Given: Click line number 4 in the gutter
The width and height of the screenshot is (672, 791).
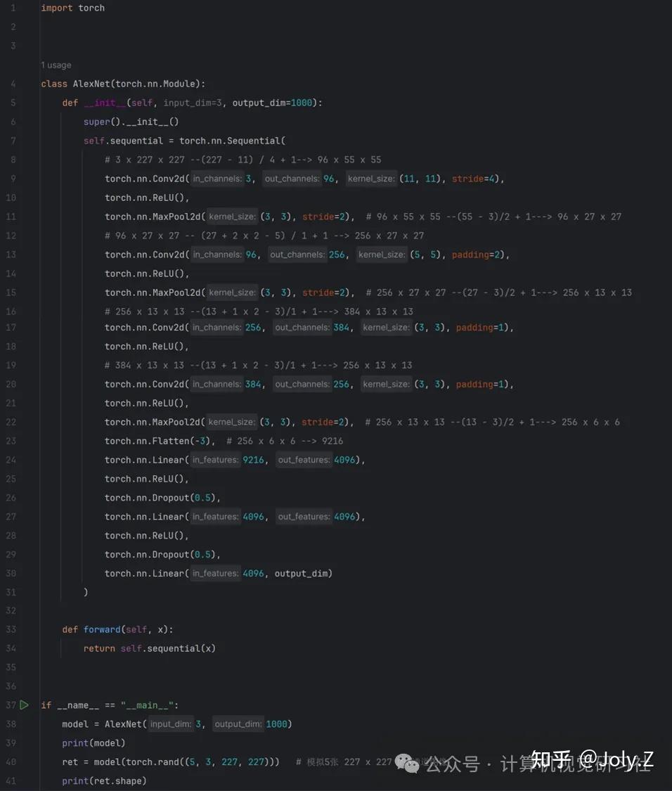Looking at the screenshot, I should (13, 84).
